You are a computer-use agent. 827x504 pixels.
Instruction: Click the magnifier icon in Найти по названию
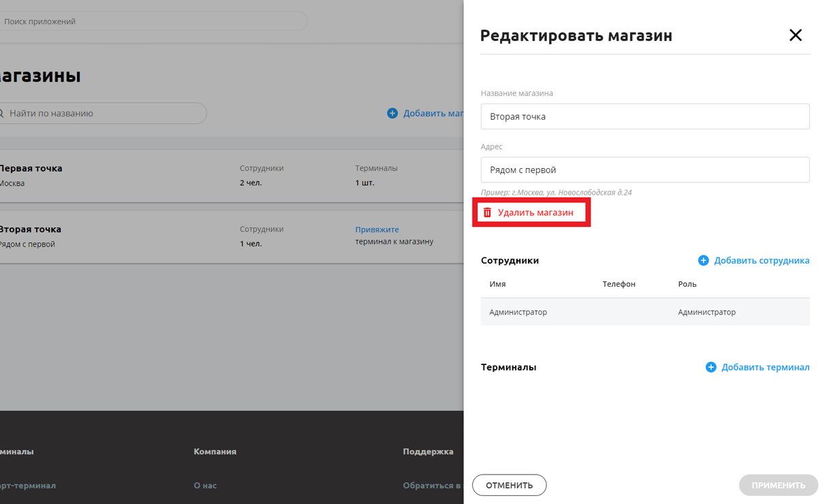[1, 113]
